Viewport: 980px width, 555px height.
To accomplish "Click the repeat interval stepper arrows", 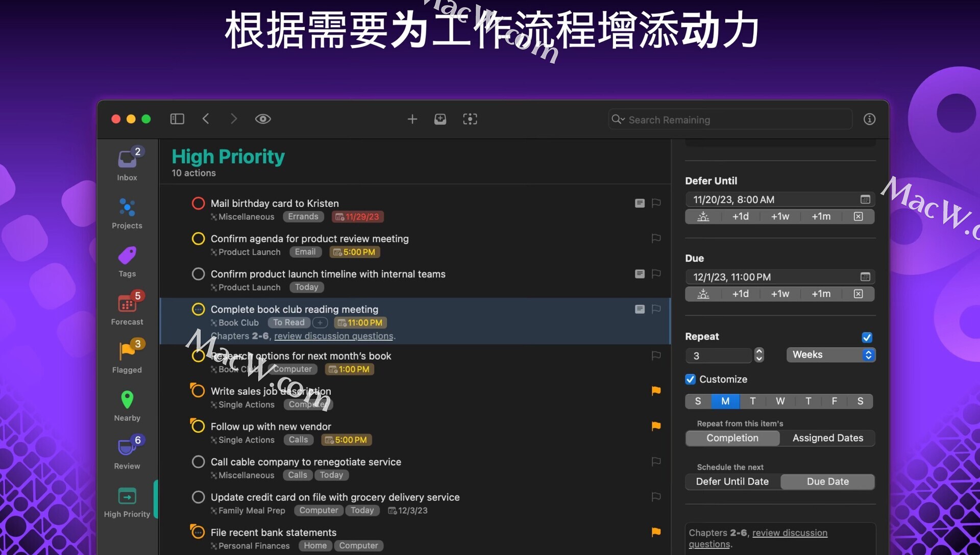I will [x=759, y=355].
